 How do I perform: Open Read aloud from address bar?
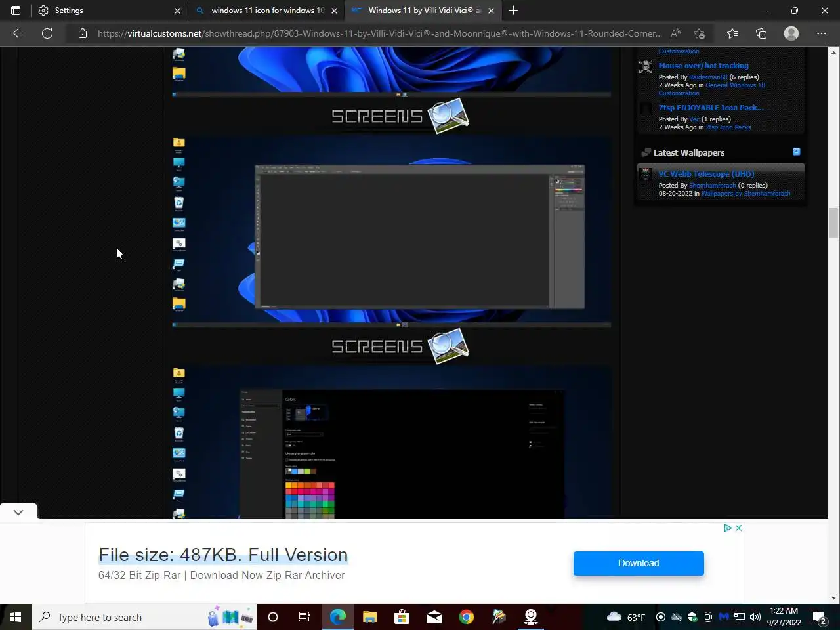(x=675, y=33)
